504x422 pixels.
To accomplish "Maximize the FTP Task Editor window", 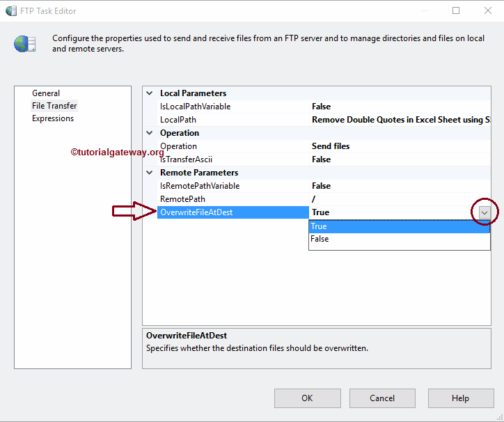I will [456, 10].
